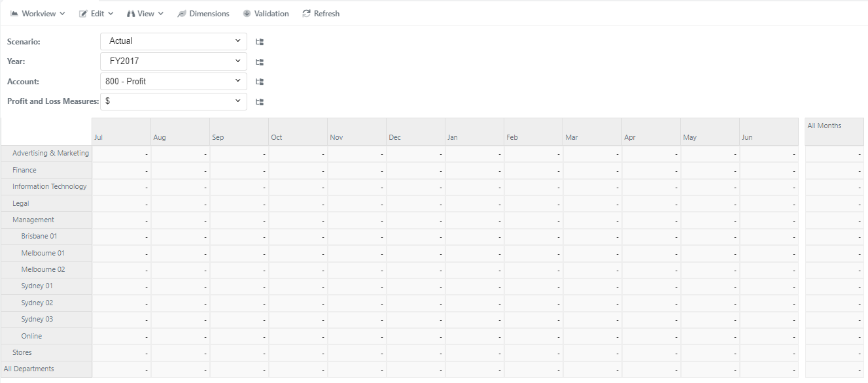Screen dimensions: 868x383
Task: Open the Scenario dropdown showing Actual
Action: [173, 41]
